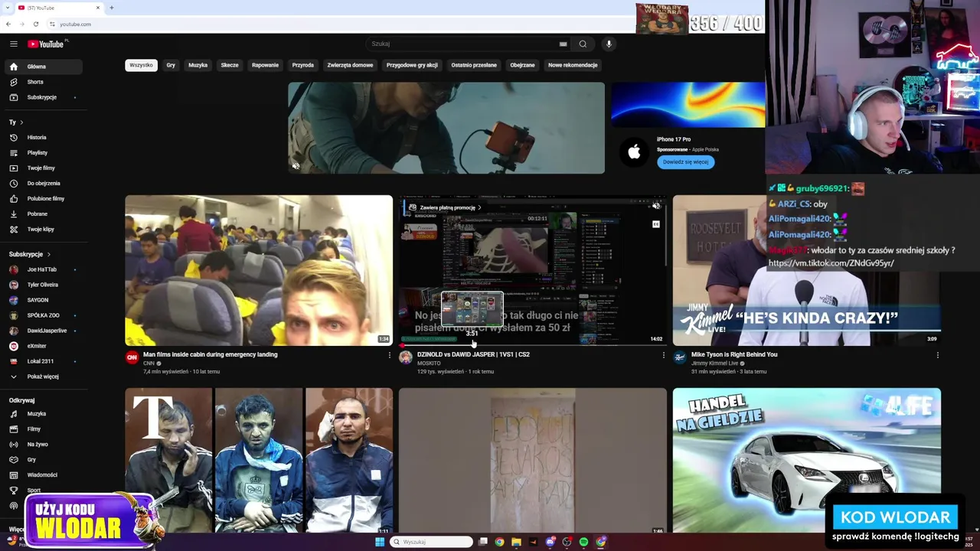
Task: Select the Gry filter chip
Action: click(171, 65)
